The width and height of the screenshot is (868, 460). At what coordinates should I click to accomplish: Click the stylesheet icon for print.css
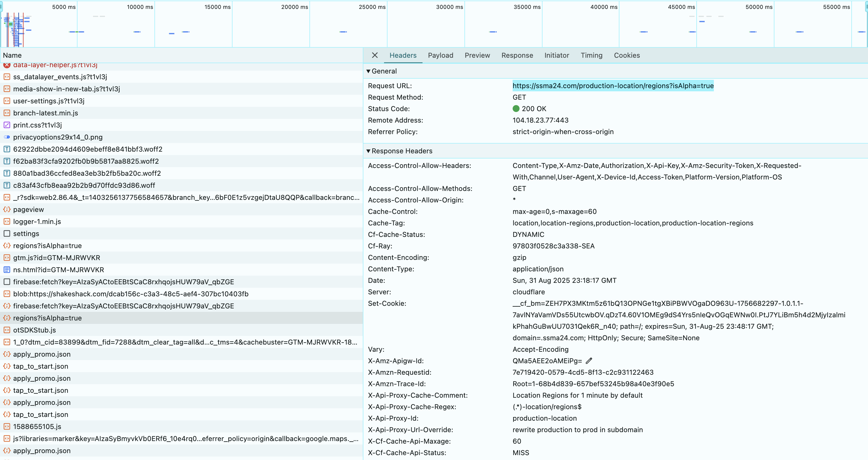tap(7, 125)
